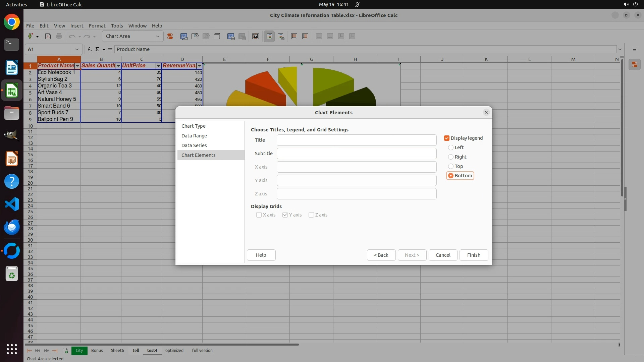Viewport: 644px width, 362px height.
Task: Open the sidebar settings hamburger icon
Action: click(x=634, y=49)
